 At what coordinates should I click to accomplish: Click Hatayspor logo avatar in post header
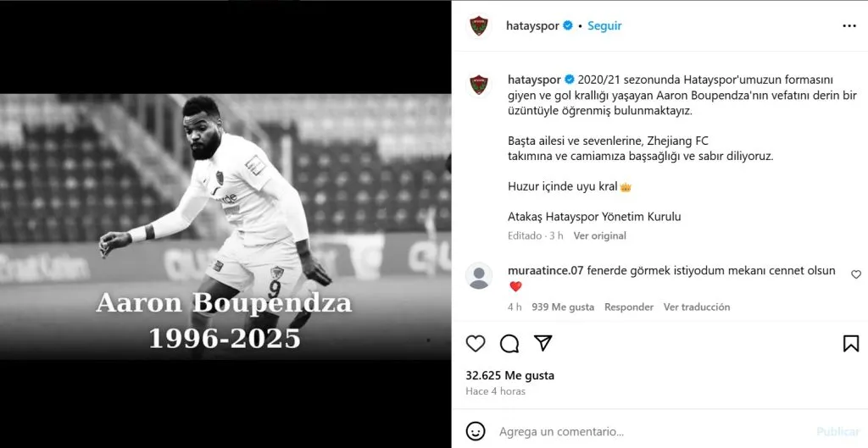479,26
